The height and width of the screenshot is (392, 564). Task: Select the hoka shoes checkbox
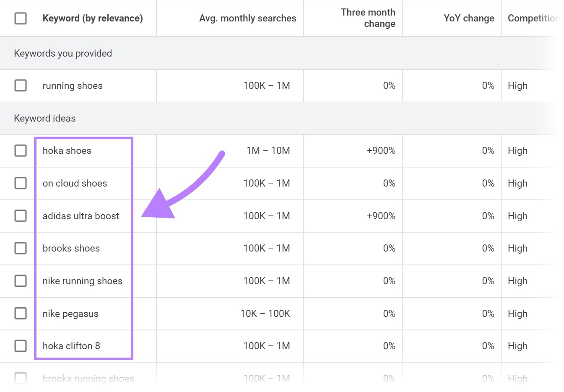click(x=21, y=151)
